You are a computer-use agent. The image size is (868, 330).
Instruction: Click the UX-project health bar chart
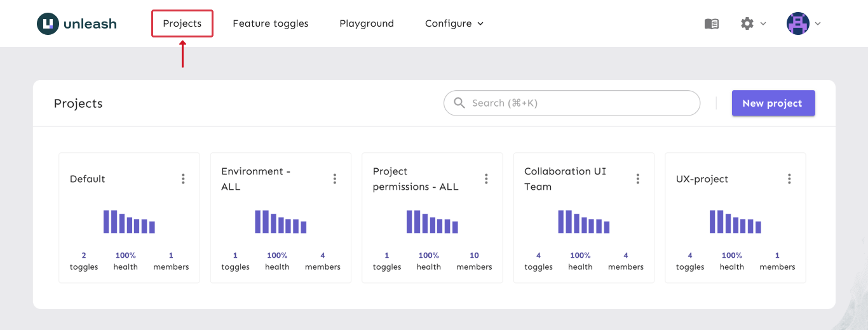tap(735, 221)
